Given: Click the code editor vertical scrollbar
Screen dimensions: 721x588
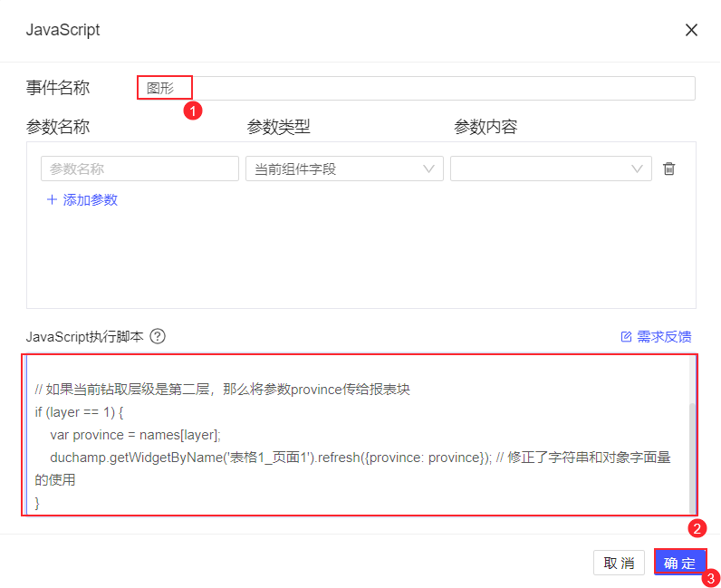Looking at the screenshot, I should pos(693,458).
